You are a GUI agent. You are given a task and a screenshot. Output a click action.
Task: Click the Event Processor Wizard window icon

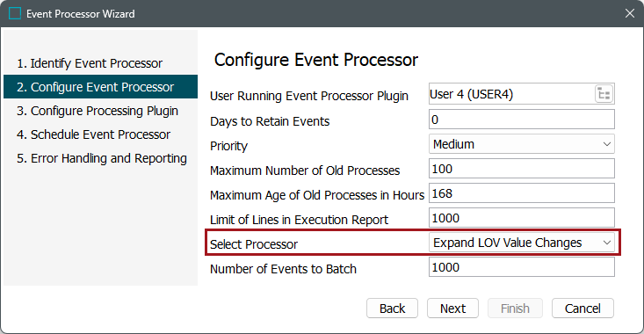[x=15, y=13]
